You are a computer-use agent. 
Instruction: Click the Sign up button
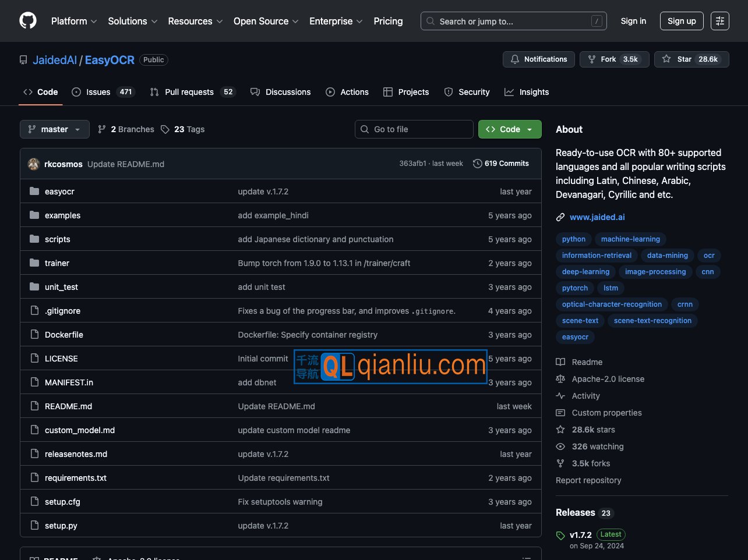(x=682, y=21)
